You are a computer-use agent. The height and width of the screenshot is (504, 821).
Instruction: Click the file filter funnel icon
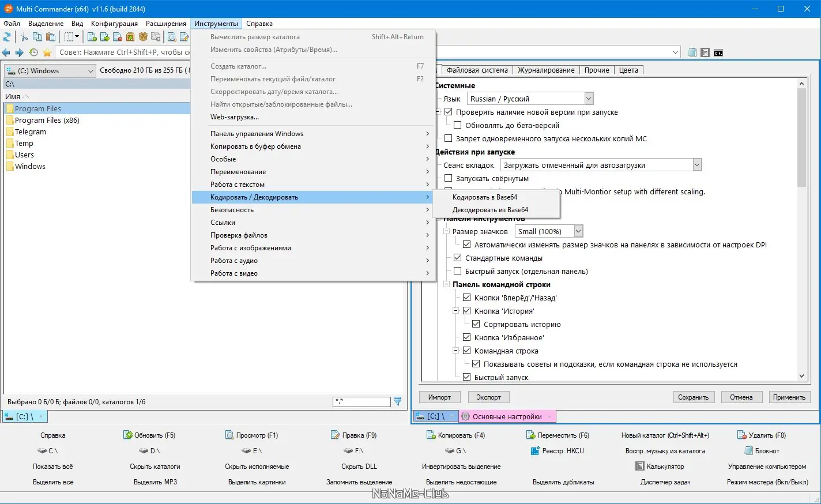coord(397,401)
